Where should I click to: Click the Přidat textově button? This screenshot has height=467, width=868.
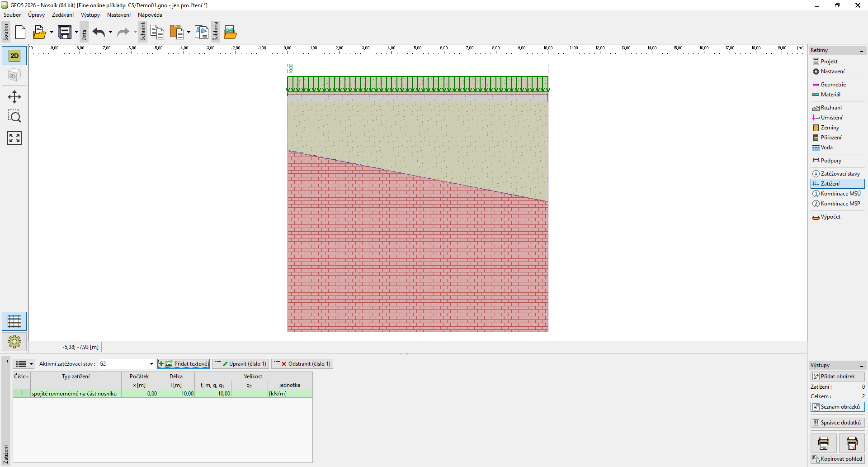point(184,364)
